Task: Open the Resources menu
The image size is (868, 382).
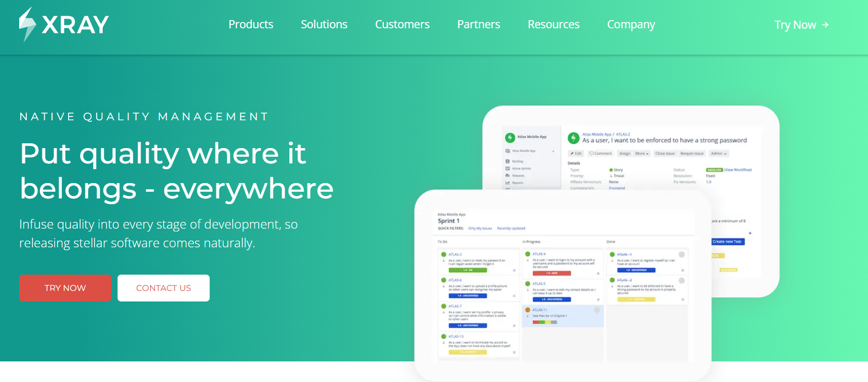Action: pyautogui.click(x=553, y=24)
